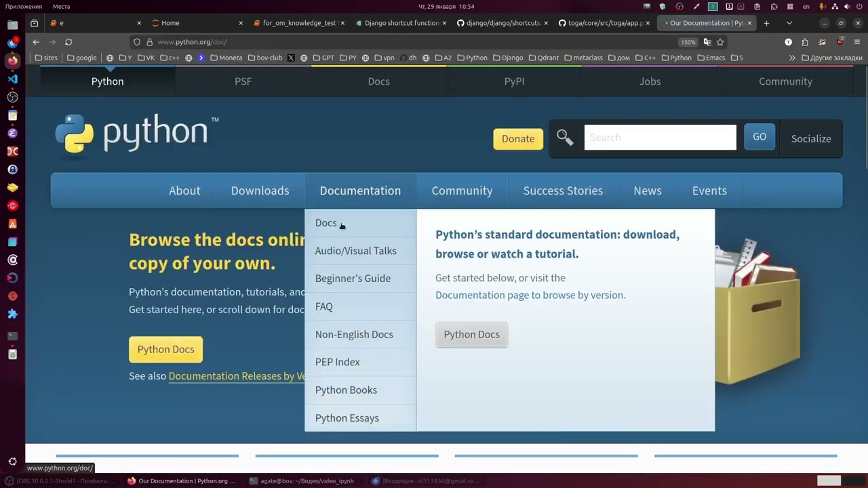Select the PyPI top navigation tab

pos(514,81)
